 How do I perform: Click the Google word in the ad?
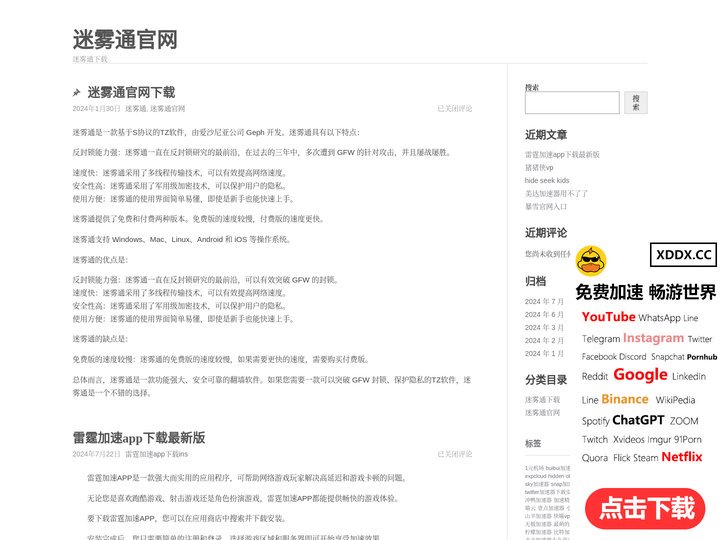[x=640, y=375]
